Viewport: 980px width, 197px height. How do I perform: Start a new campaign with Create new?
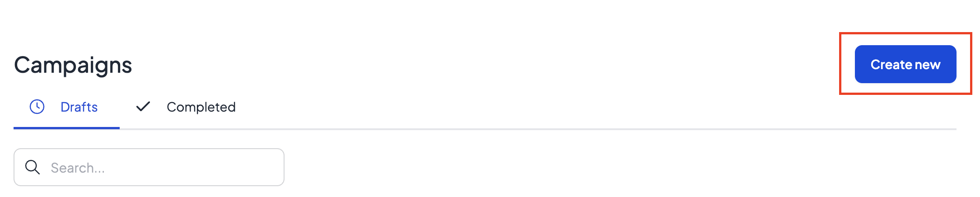click(905, 64)
